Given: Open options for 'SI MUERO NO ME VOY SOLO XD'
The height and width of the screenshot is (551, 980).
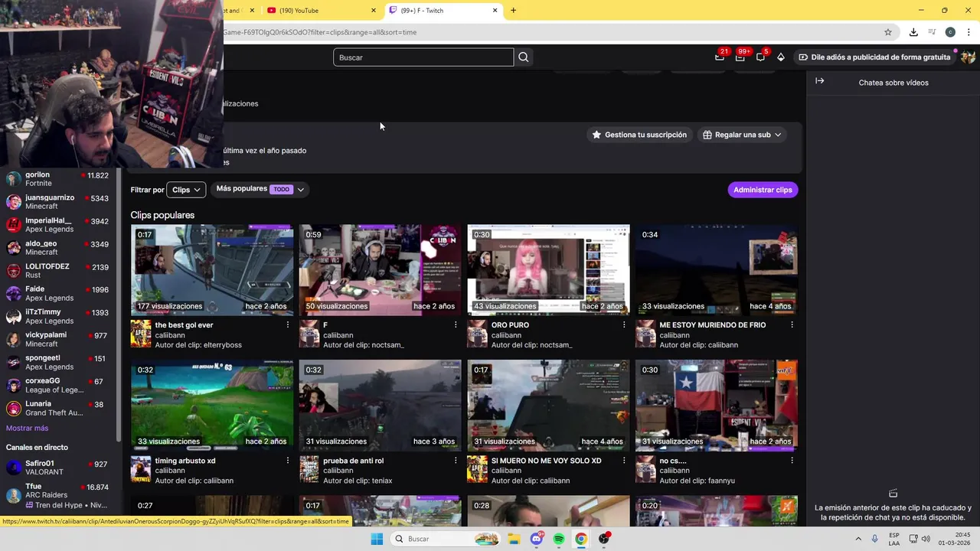Looking at the screenshot, I should coord(624,461).
